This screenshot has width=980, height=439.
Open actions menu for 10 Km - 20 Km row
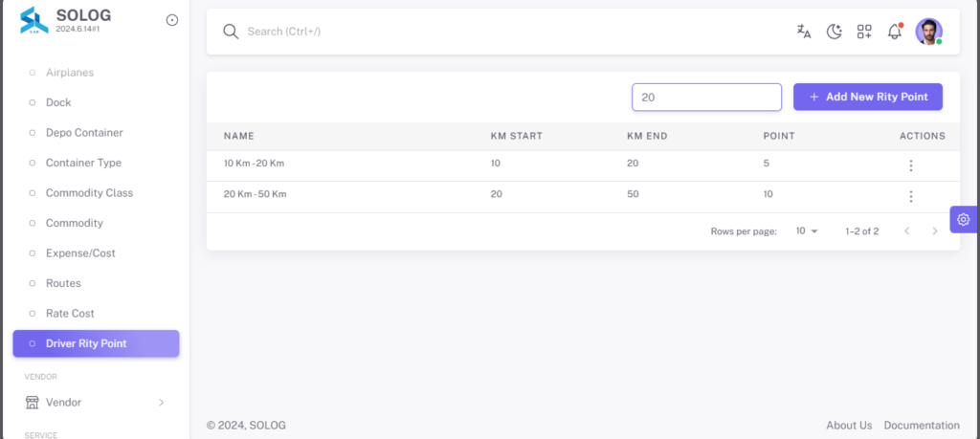tap(911, 165)
